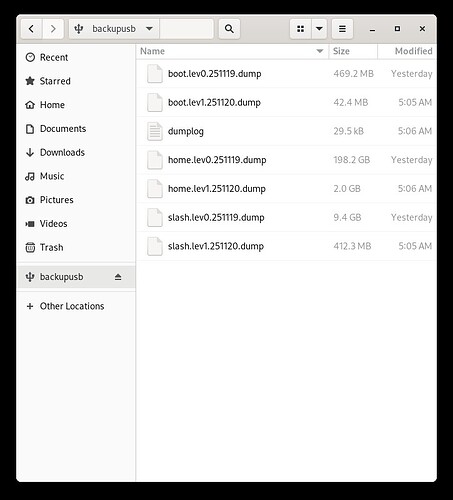This screenshot has width=453, height=500.
Task: Click the backupusb path bar label
Action: (114, 29)
